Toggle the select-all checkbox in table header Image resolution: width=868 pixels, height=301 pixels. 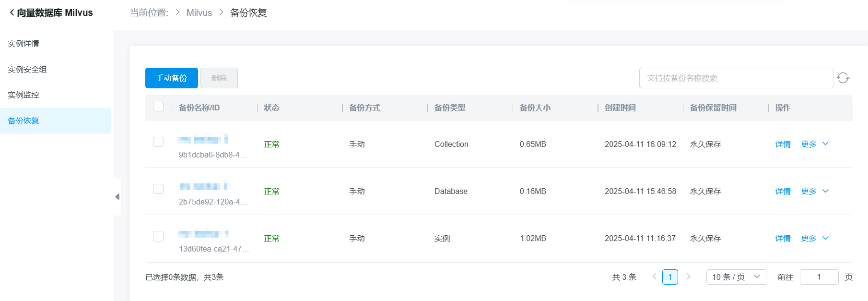(158, 107)
